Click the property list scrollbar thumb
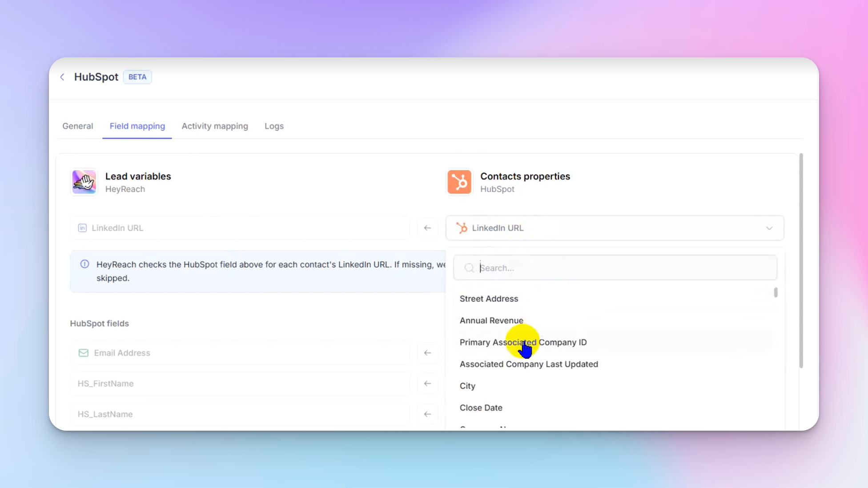This screenshot has height=488, width=868. pos(776,292)
